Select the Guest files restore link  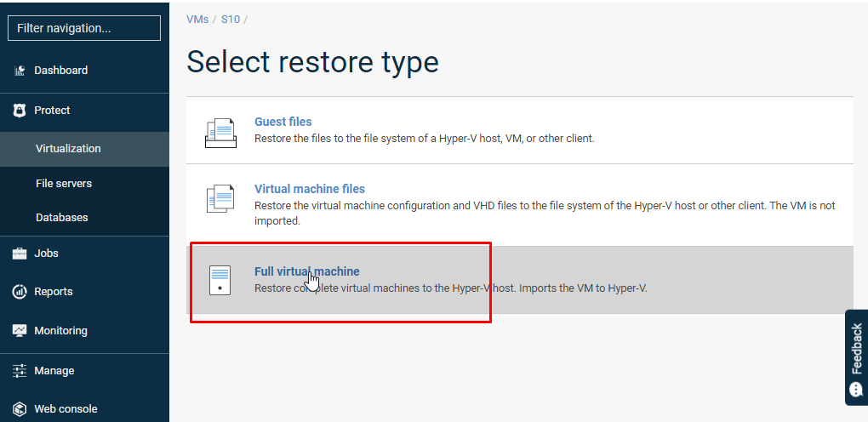click(283, 122)
